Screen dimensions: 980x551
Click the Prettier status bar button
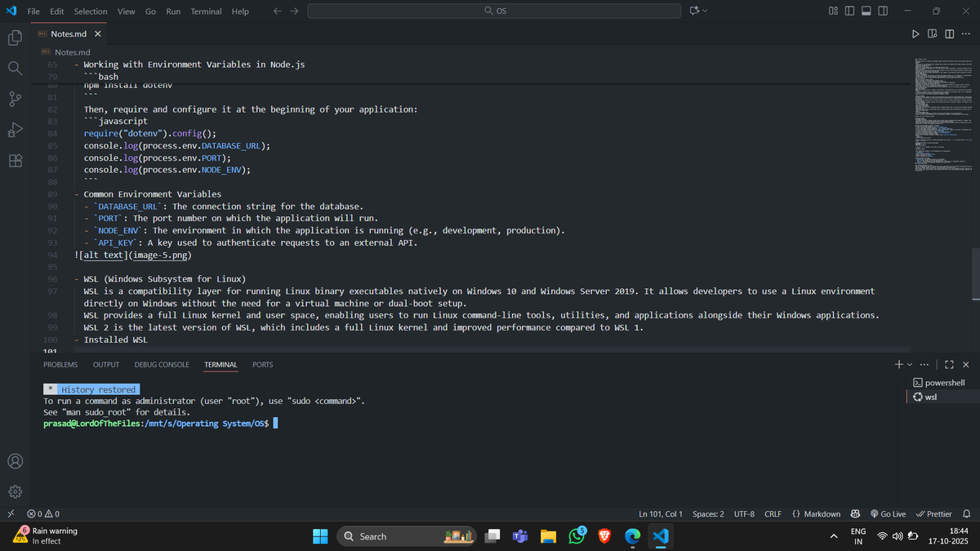pyautogui.click(x=933, y=514)
